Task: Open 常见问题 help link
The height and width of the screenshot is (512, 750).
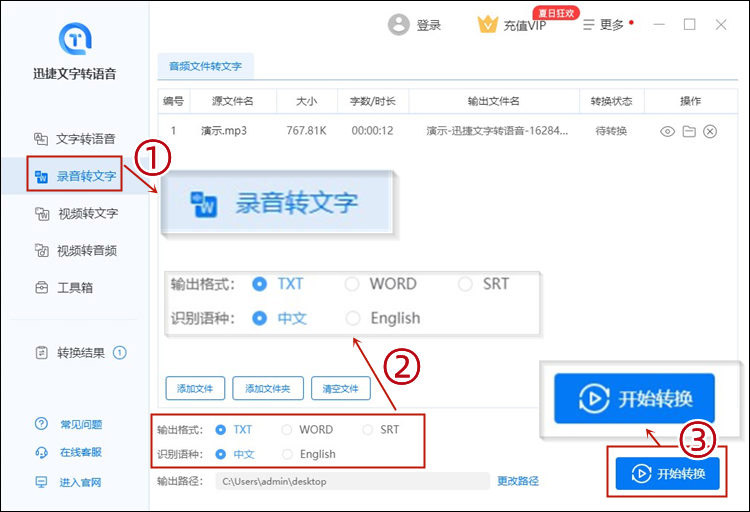Action: click(69, 424)
